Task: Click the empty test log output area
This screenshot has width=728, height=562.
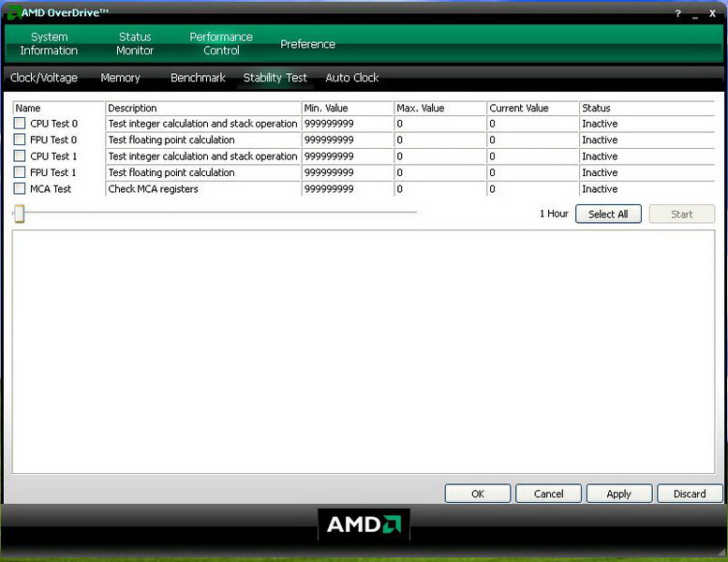Action: pyautogui.click(x=364, y=352)
